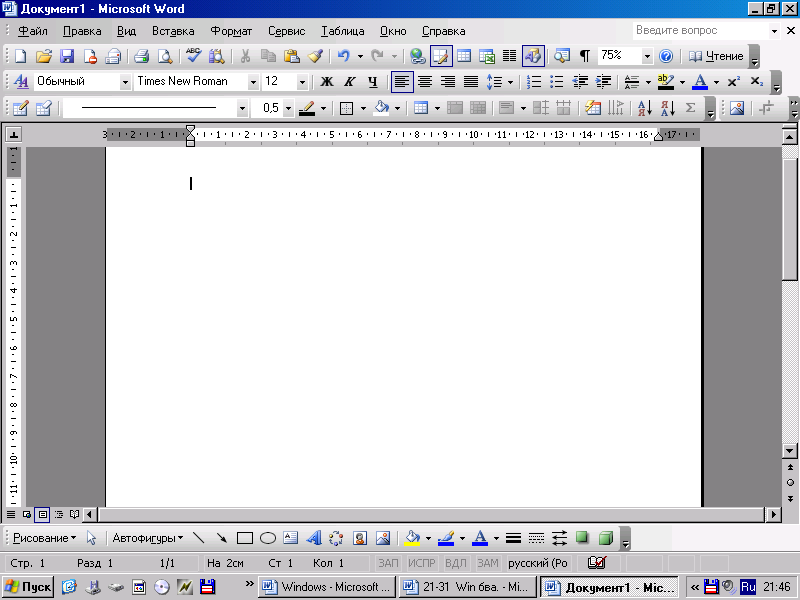Screen dimensions: 800x600
Task: Toggle the Tables and Borders toolbar button
Action: [441, 56]
